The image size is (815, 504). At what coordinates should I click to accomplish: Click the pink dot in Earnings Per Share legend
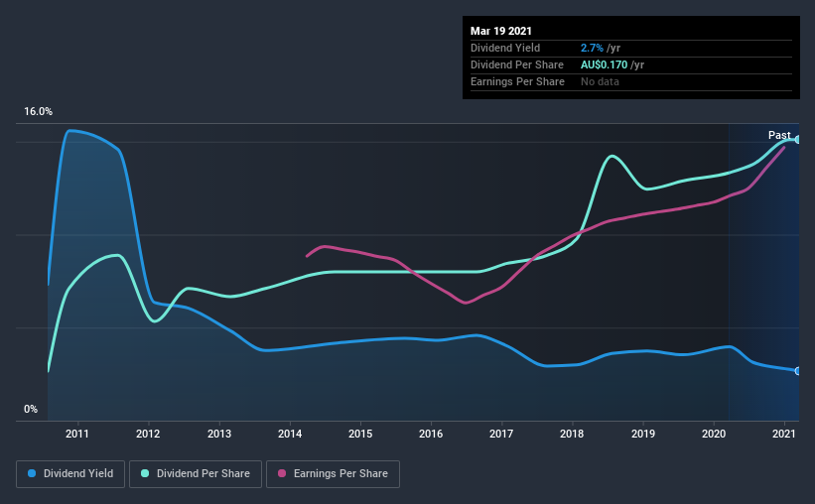[x=282, y=474]
